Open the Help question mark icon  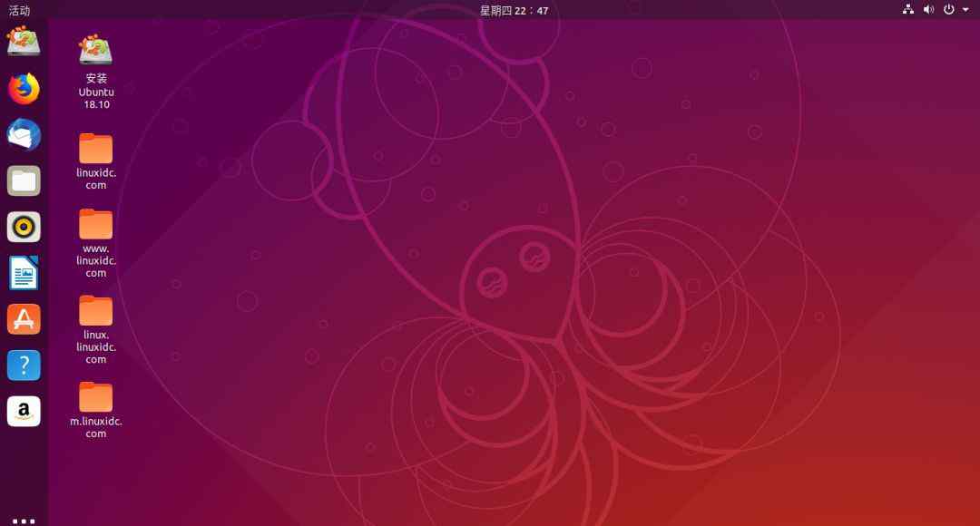click(24, 365)
